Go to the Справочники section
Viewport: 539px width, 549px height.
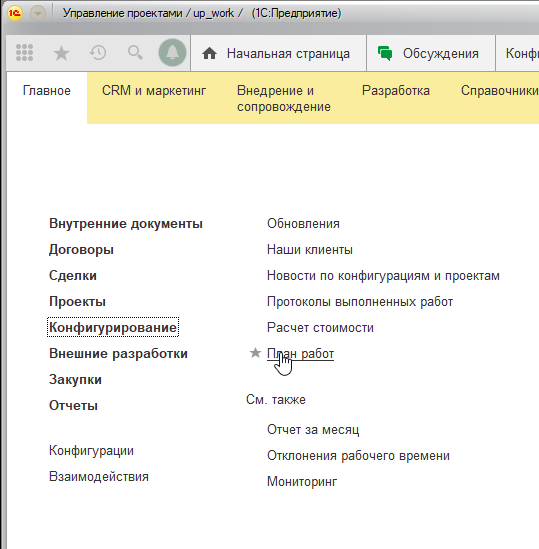coord(500,91)
